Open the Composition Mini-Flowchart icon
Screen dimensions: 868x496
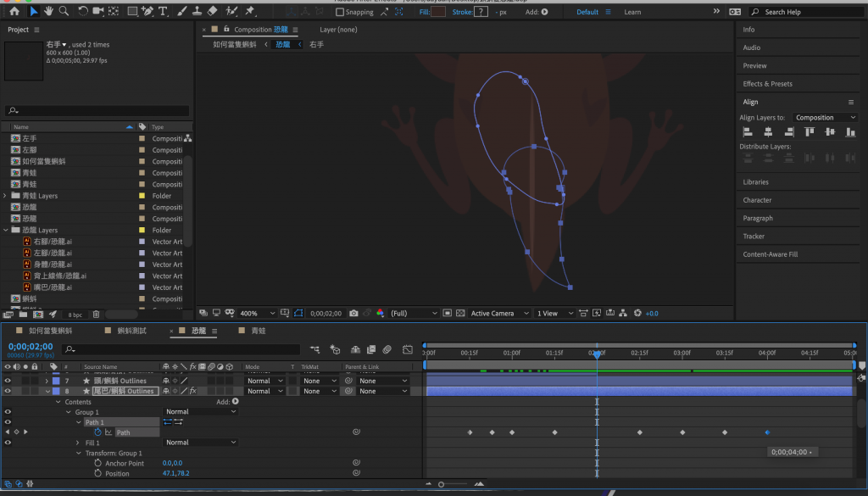click(314, 349)
